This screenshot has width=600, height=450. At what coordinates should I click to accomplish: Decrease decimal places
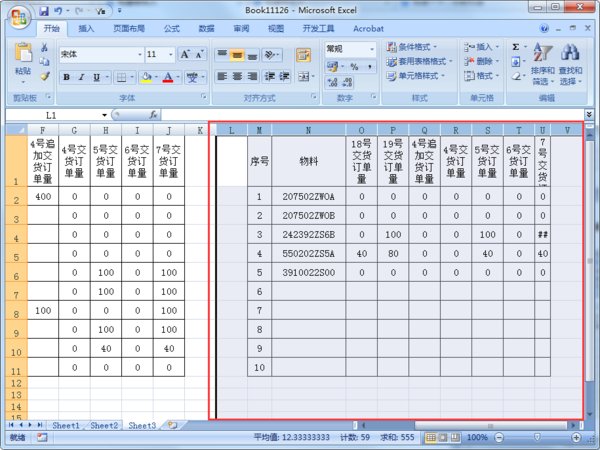347,82
